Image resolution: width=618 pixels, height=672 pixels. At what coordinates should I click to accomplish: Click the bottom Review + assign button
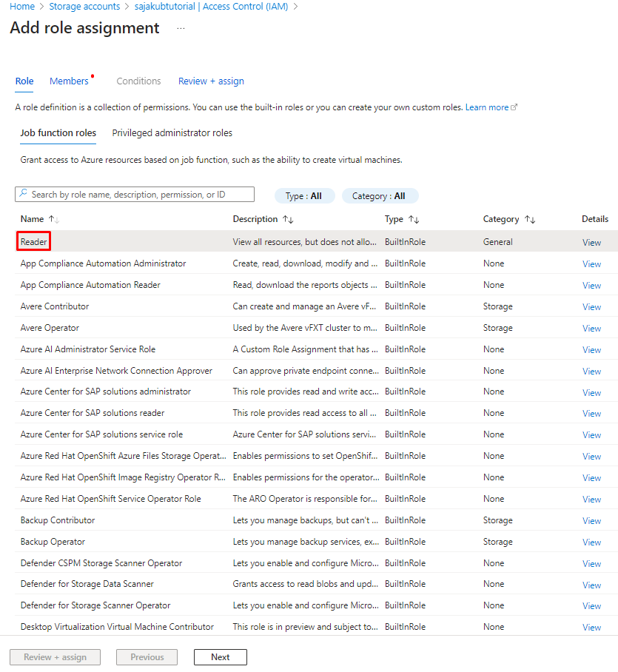coord(55,657)
